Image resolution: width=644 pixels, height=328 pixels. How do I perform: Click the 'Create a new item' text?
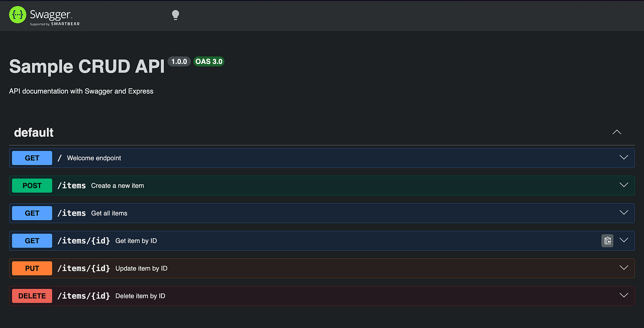point(117,185)
